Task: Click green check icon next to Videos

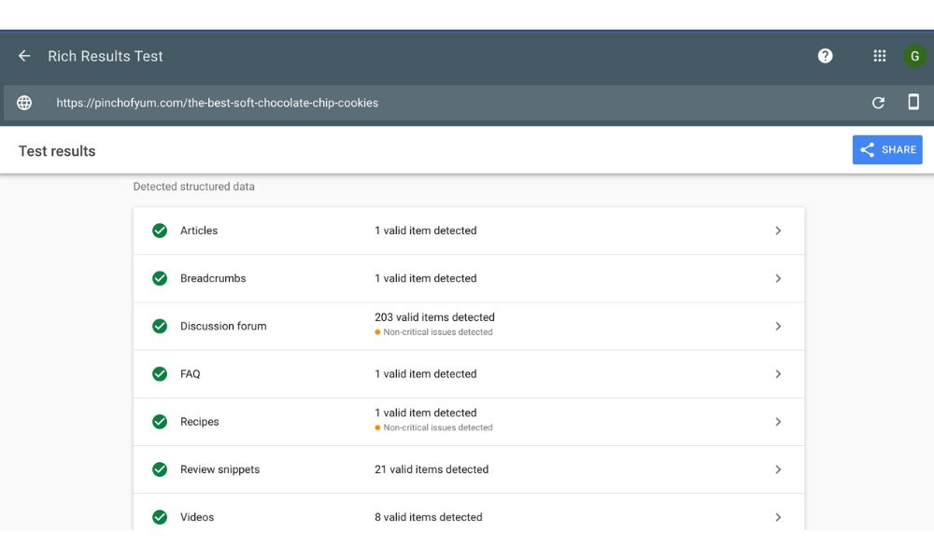Action: tap(160, 517)
